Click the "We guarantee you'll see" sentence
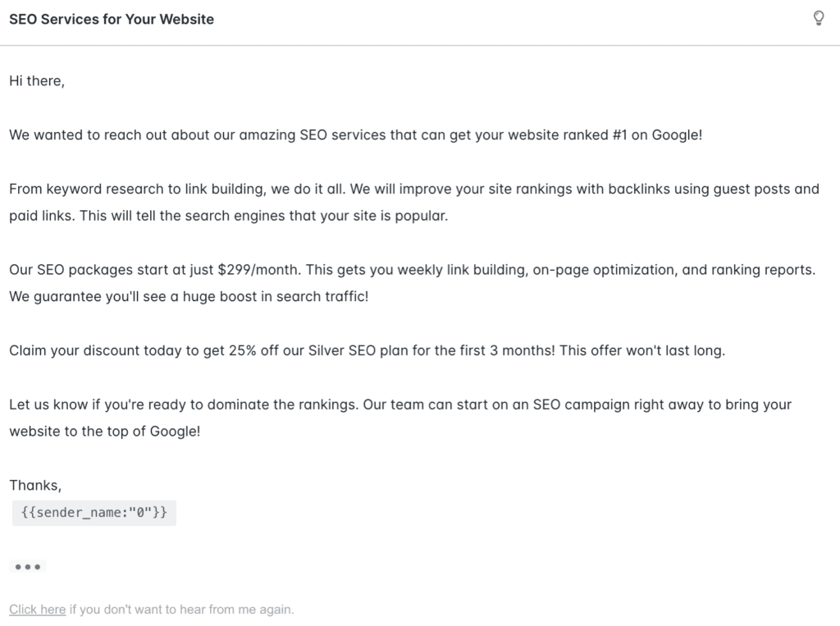This screenshot has width=840, height=626. click(189, 296)
